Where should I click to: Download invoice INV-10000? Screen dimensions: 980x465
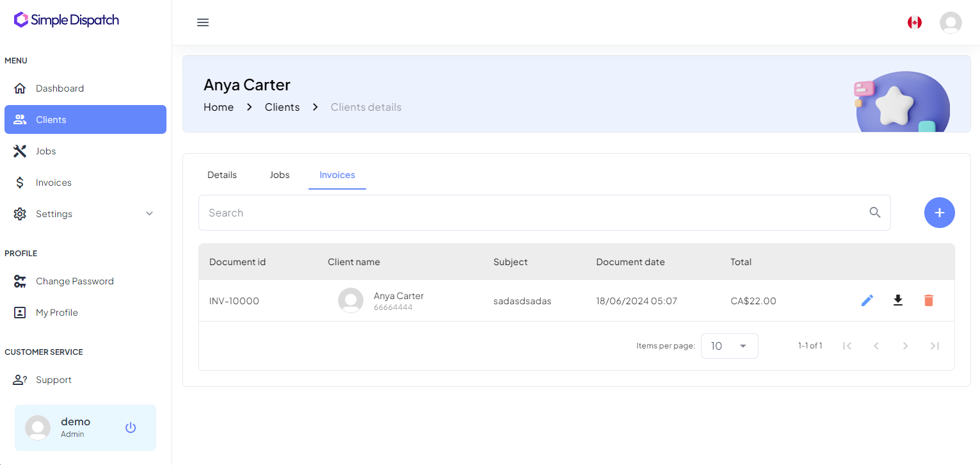point(898,300)
